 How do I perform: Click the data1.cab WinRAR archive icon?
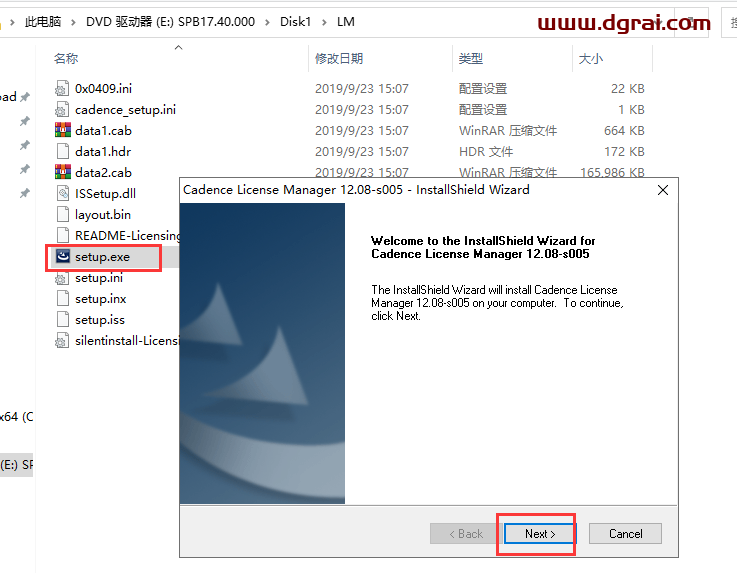[63, 130]
